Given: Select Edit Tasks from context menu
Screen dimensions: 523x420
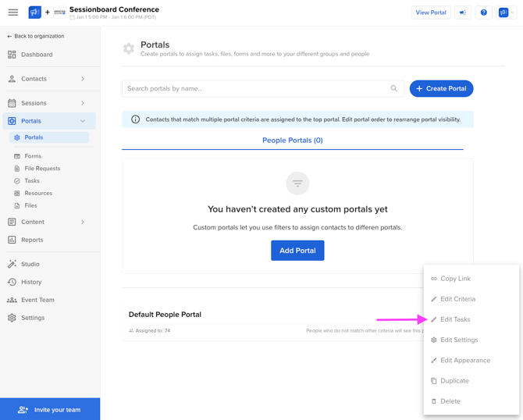Looking at the screenshot, I should point(455,319).
